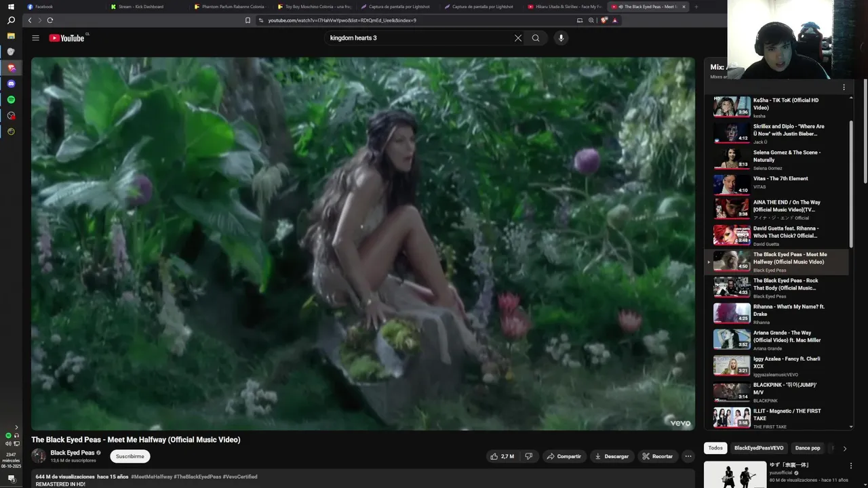Screen dimensions: 868x488
Task: Open the #MeetMeHalfway hashtag link
Action: (x=151, y=476)
